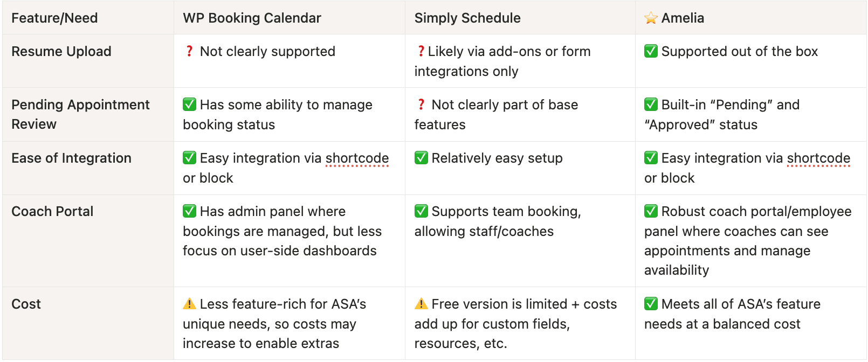Click green checkmark beside Meets all of ASA's feature

pos(651,304)
